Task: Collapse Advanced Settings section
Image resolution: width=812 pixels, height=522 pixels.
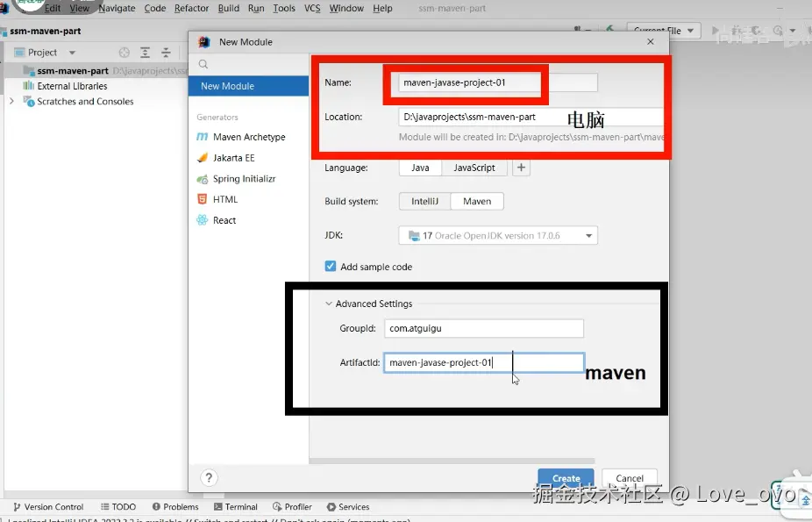Action: click(328, 304)
